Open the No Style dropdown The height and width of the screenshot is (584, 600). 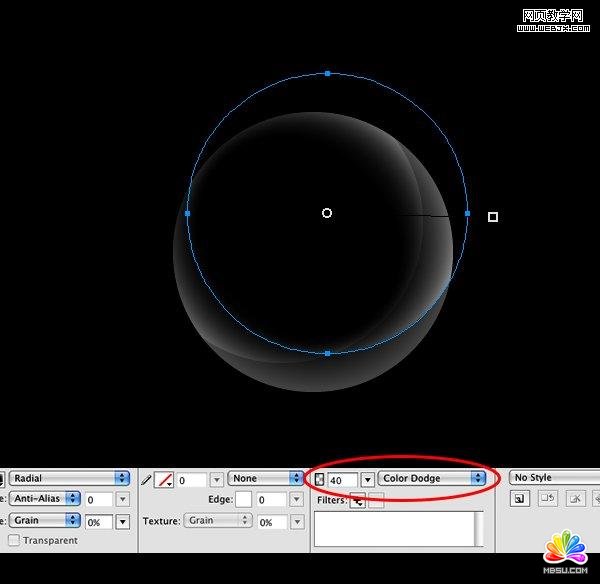point(553,478)
